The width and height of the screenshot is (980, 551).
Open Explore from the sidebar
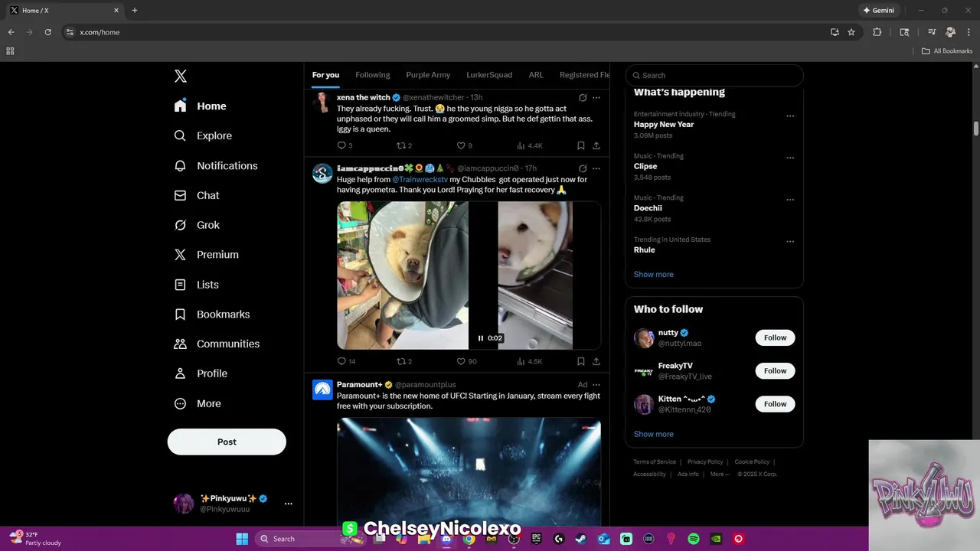point(203,135)
